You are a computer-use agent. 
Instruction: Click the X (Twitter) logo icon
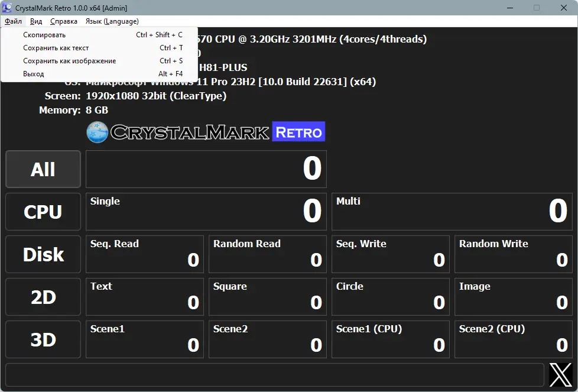click(561, 375)
